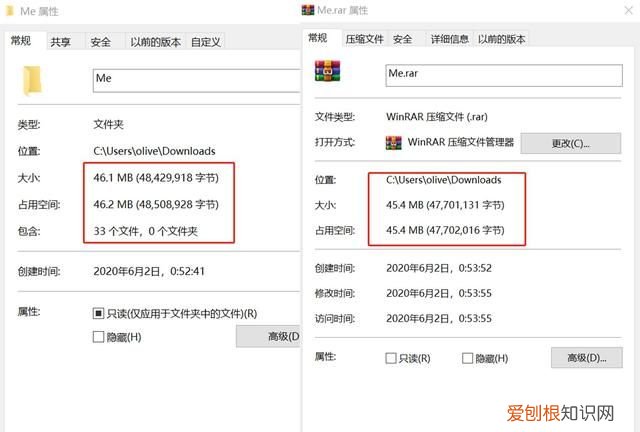Viewport: 640px width, 432px height.
Task: Click folder location C:\Users\olive\Downloads in Me properties
Action: pos(154,151)
